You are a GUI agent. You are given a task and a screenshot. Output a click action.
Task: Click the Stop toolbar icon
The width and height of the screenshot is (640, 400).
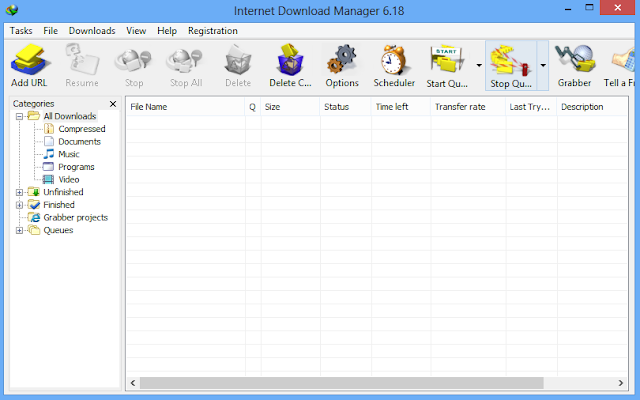tap(133, 60)
